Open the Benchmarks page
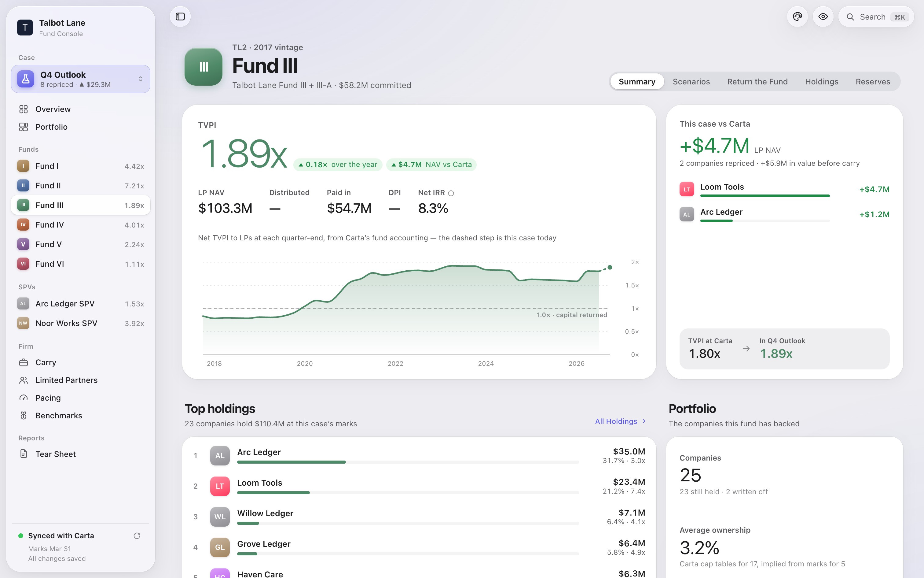 81,416
